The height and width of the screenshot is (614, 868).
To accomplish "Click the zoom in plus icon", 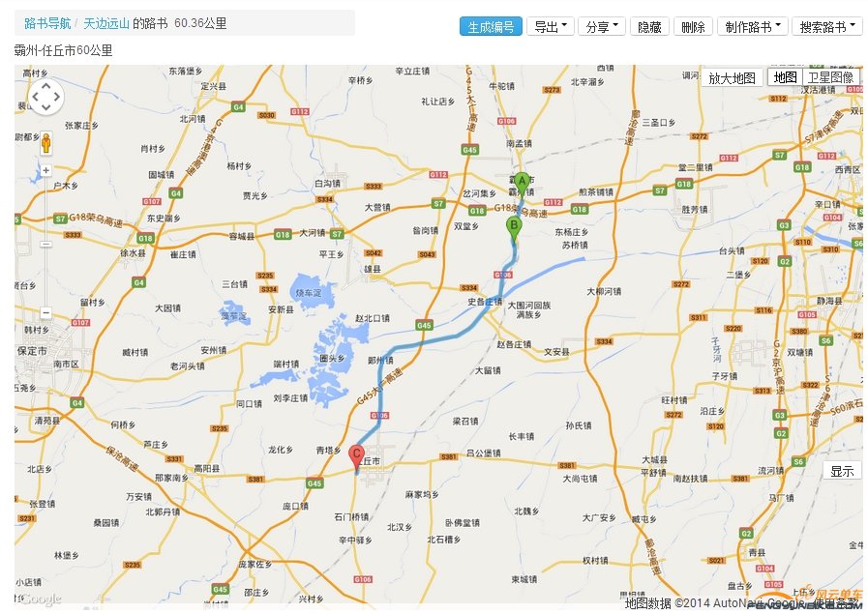I will (45, 170).
